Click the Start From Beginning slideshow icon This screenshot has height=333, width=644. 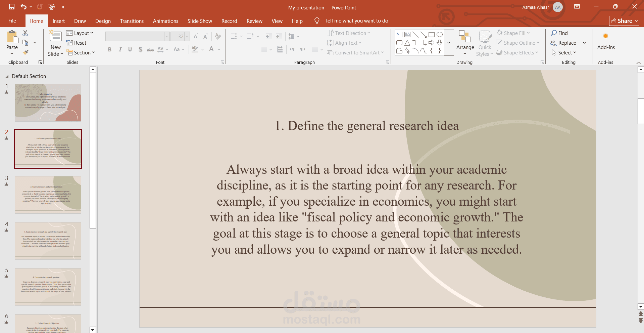coord(51,7)
